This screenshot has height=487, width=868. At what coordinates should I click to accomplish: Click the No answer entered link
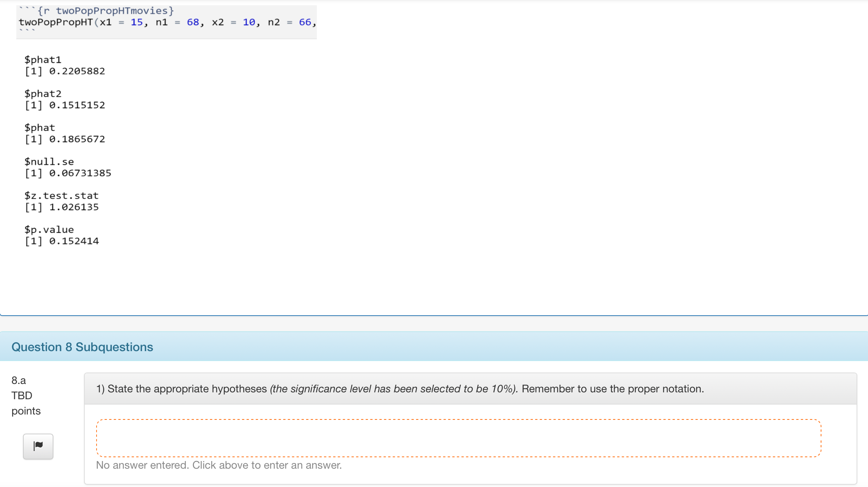[219, 465]
